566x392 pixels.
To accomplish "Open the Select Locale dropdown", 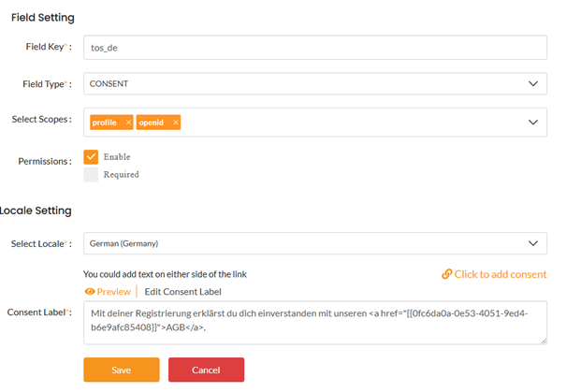I will tap(314, 243).
